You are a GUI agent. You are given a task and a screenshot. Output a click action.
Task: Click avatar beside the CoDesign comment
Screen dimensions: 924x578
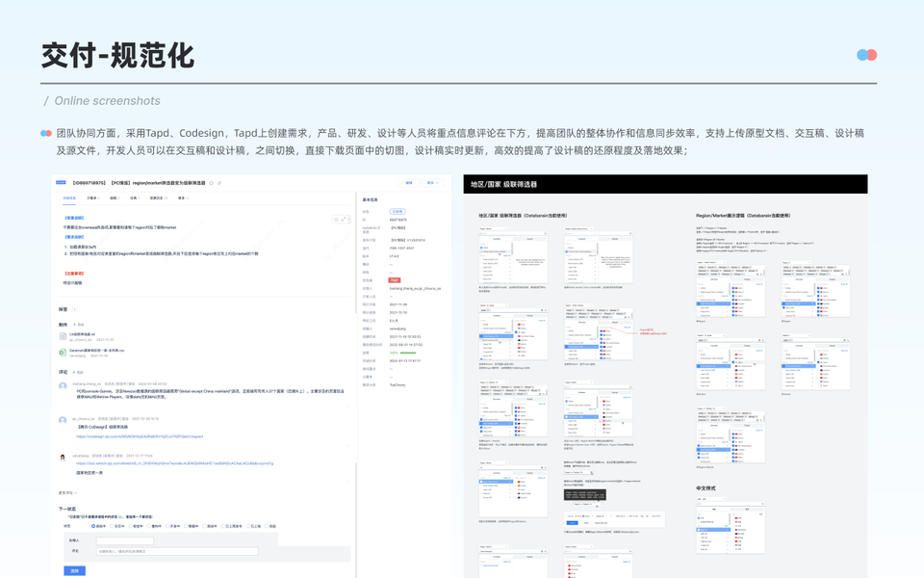(x=63, y=420)
